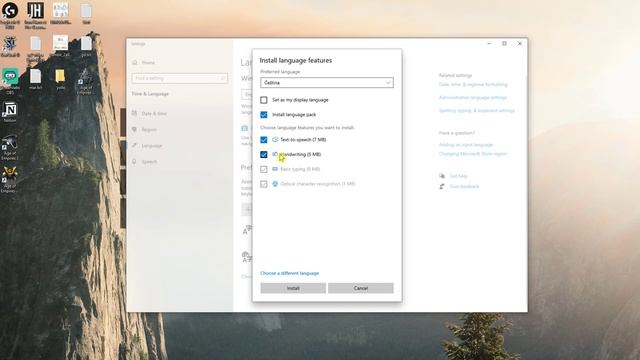Screen dimensions: 640x360
Task: Click the Install button
Action: click(293, 288)
